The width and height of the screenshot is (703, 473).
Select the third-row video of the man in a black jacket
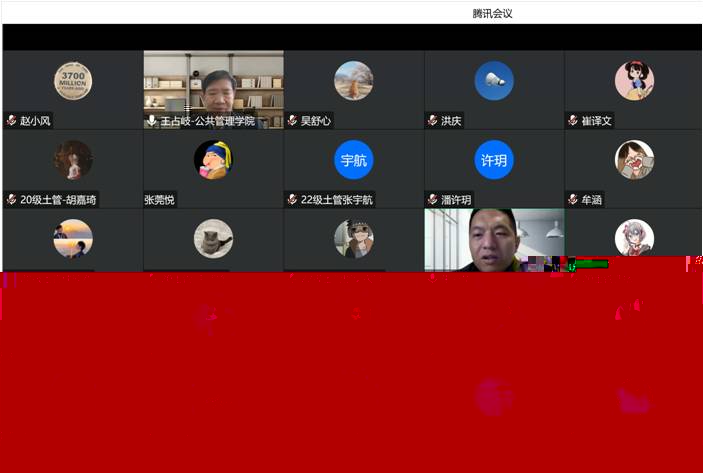pyautogui.click(x=493, y=238)
